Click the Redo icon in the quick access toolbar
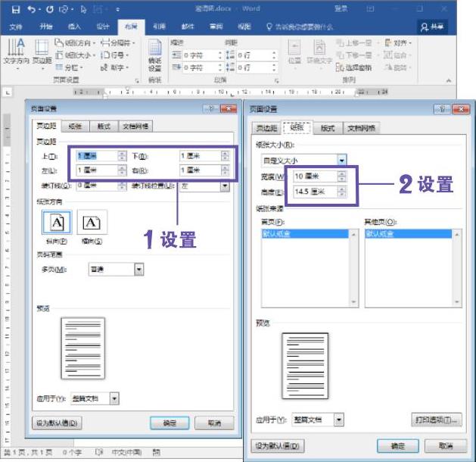Viewport: 476px width, 462px height. tap(50, 9)
